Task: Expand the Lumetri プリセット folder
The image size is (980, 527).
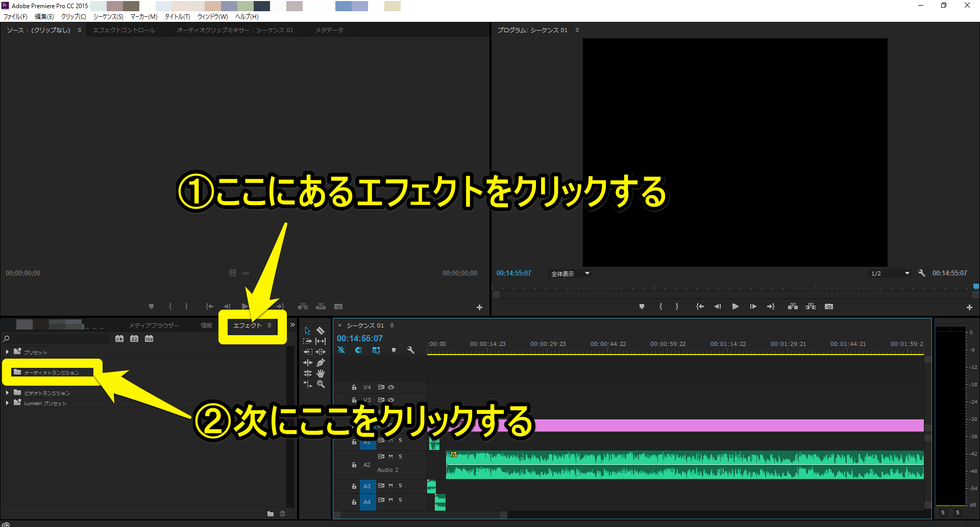Action: [7, 403]
